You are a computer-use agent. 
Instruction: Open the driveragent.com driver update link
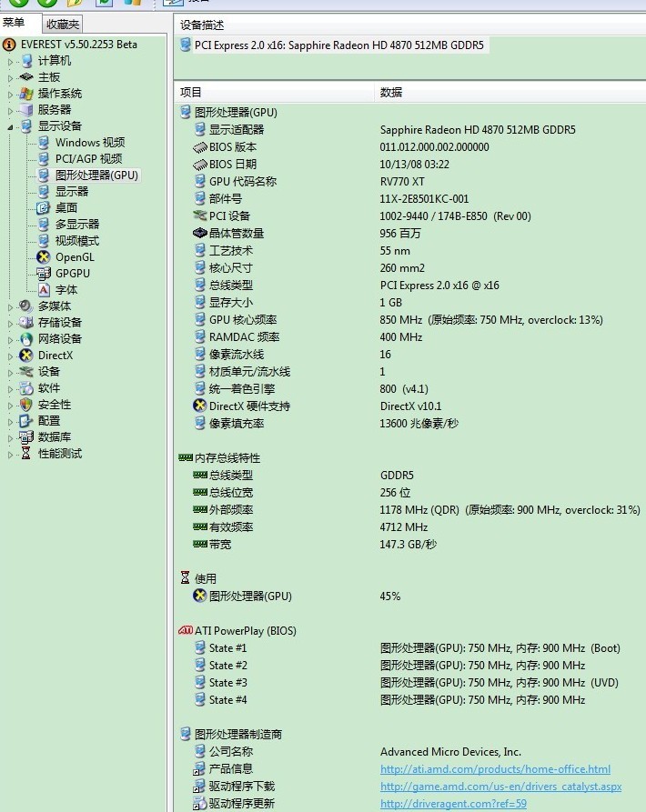tap(453, 804)
